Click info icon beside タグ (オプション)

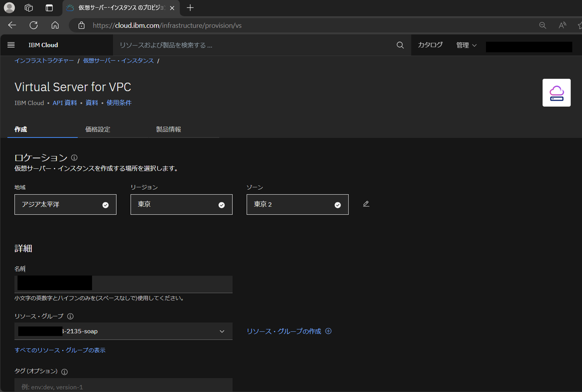click(65, 372)
